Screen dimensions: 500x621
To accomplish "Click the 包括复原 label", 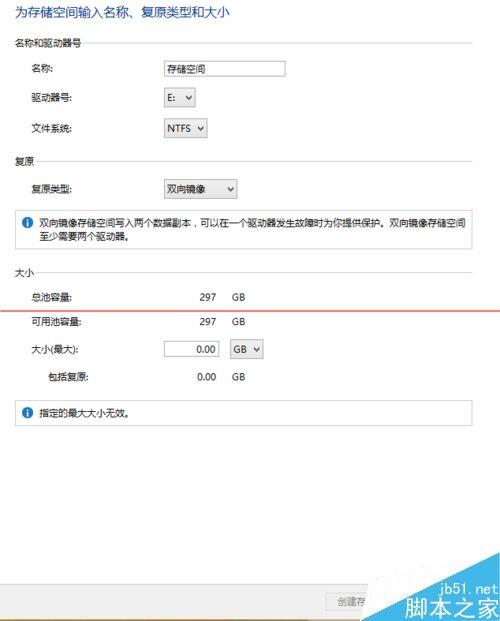I will pos(68,377).
